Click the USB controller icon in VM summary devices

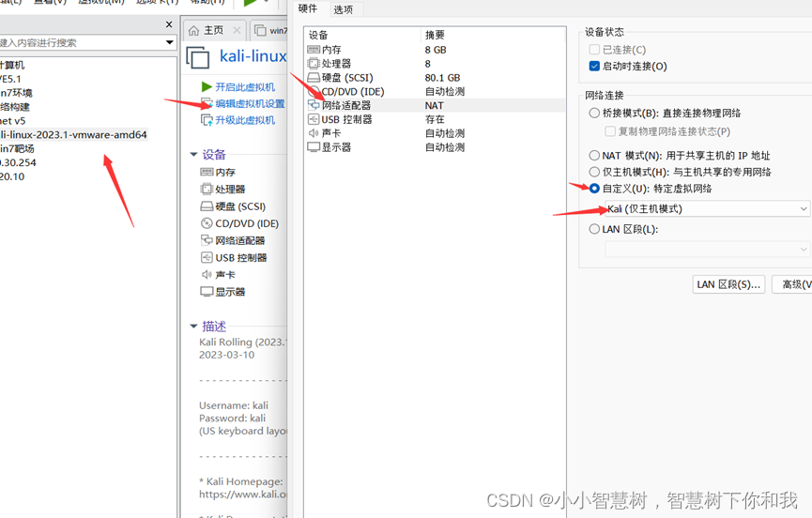pos(207,257)
